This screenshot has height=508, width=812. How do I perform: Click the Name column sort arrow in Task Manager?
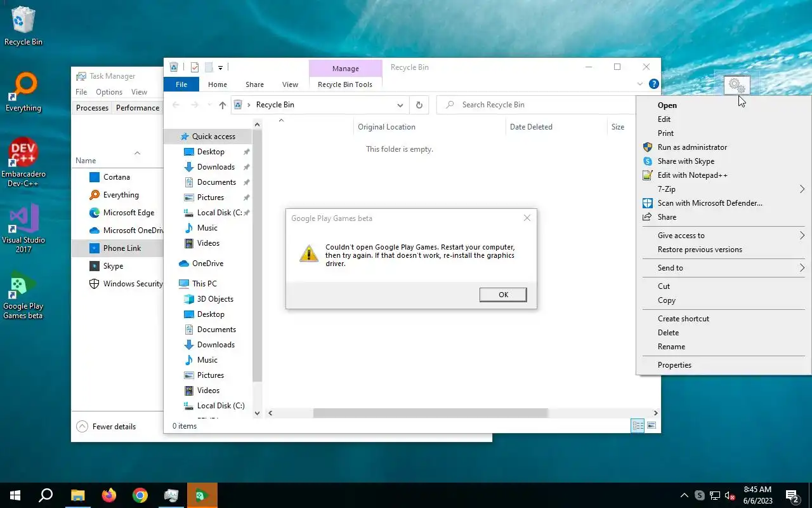click(x=137, y=153)
